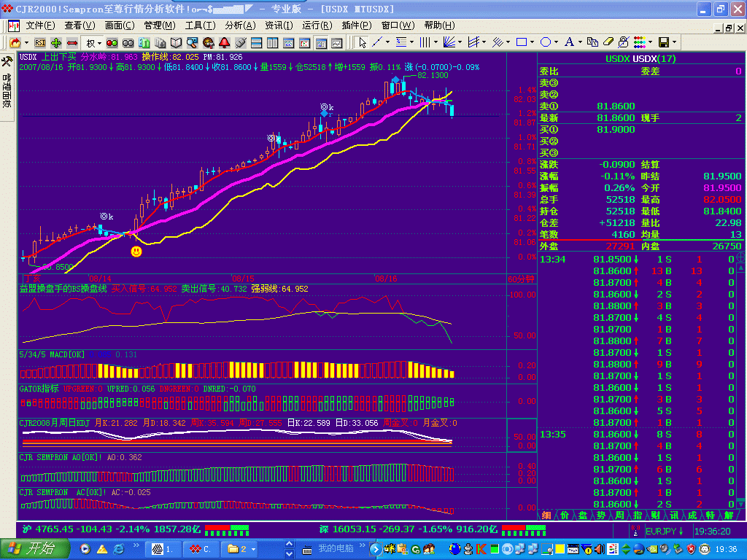Screen dimensions: 747x560
Task: Click the 60分钟 period label
Action: 521,279
